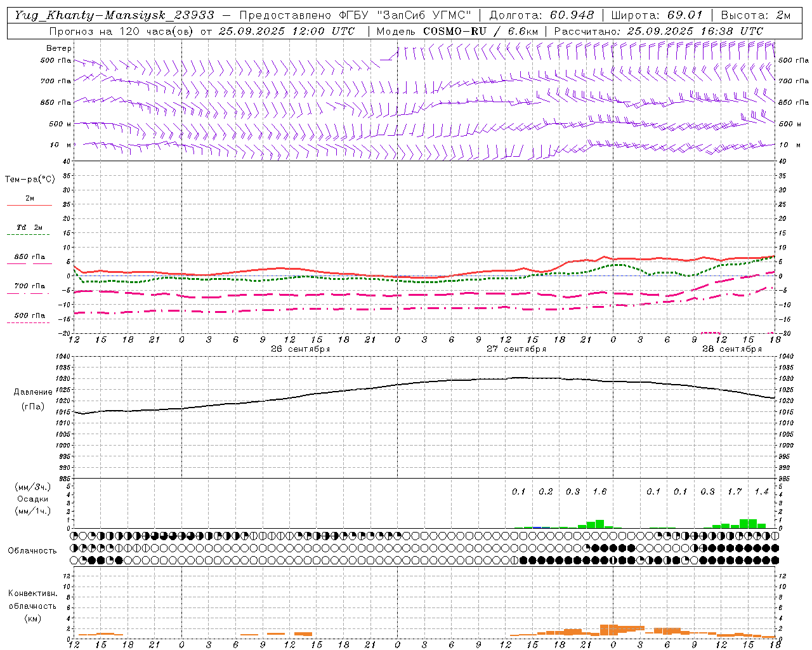Screen dimensions: 812x650
Task: Click the "Рассчитано: 25.09.2025 16:38 UTC" text
Action: tap(658, 31)
